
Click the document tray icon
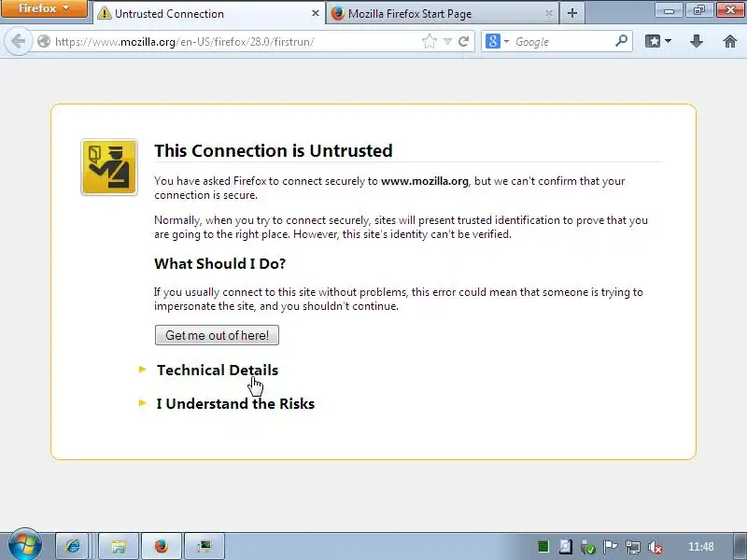coord(566,547)
